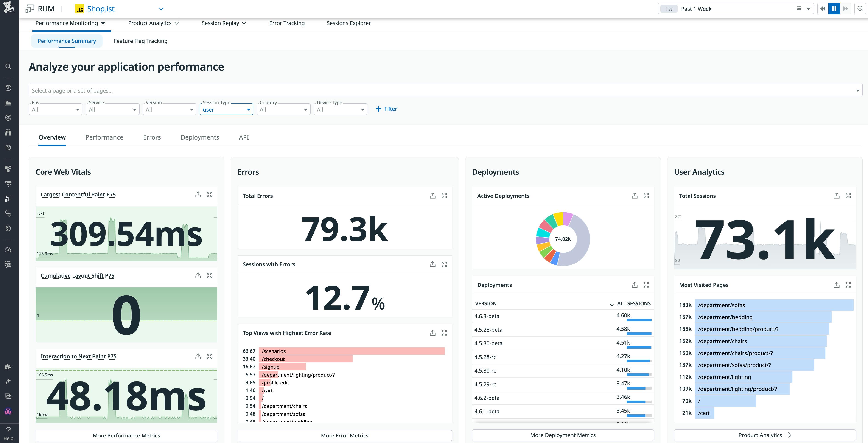
Task: Expand Largest Contentful Paint widget to fullscreen
Action: click(x=210, y=195)
